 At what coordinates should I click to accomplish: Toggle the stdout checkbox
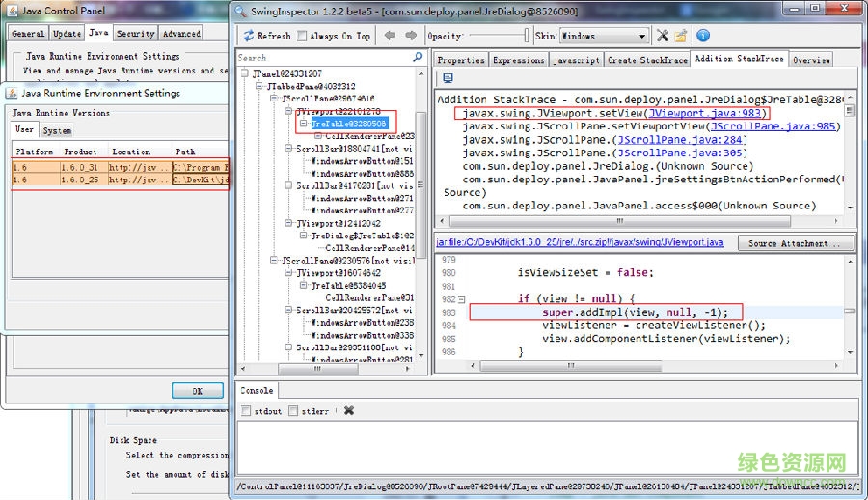(246, 411)
